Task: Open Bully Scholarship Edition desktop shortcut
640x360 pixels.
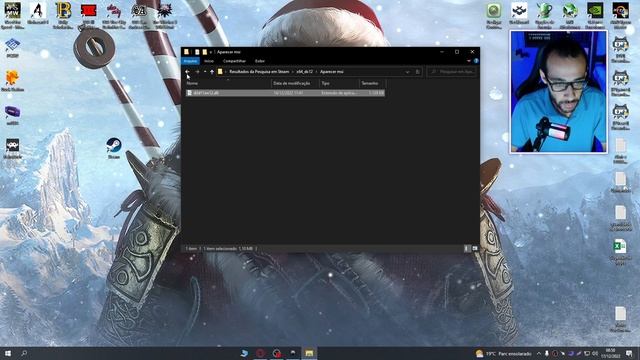Action: pyautogui.click(x=63, y=15)
